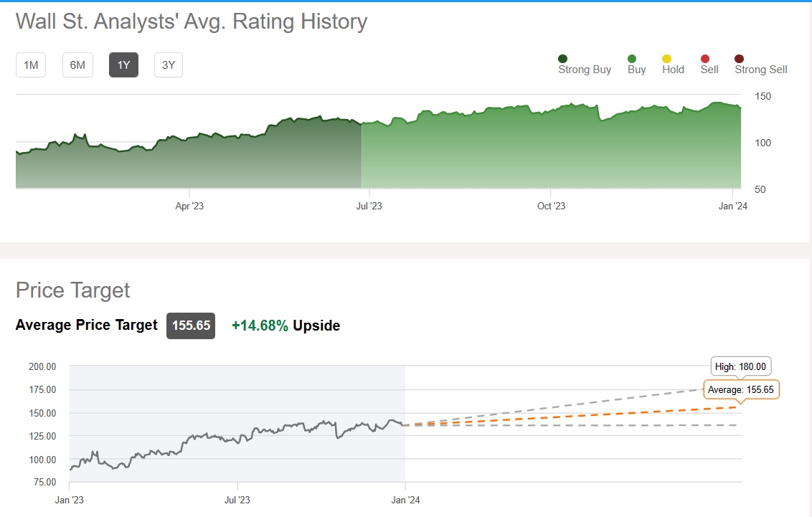Screen dimensions: 812x517
Task: Click the Buy legend green dot
Action: point(632,59)
